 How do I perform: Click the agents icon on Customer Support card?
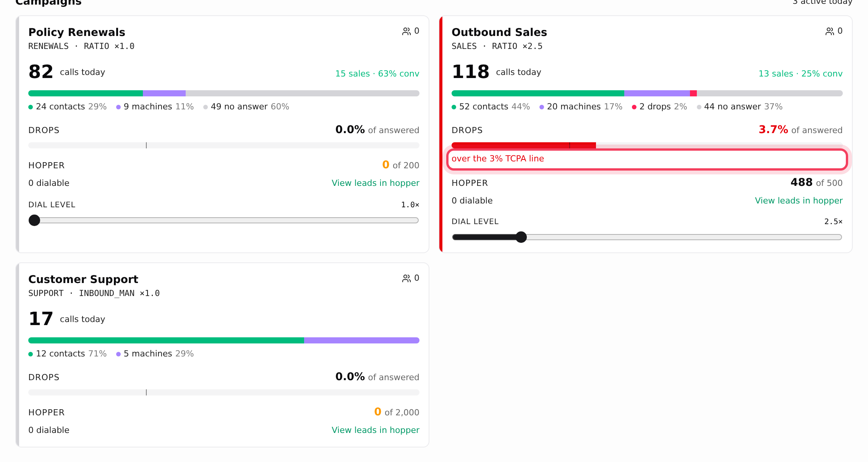pyautogui.click(x=406, y=278)
